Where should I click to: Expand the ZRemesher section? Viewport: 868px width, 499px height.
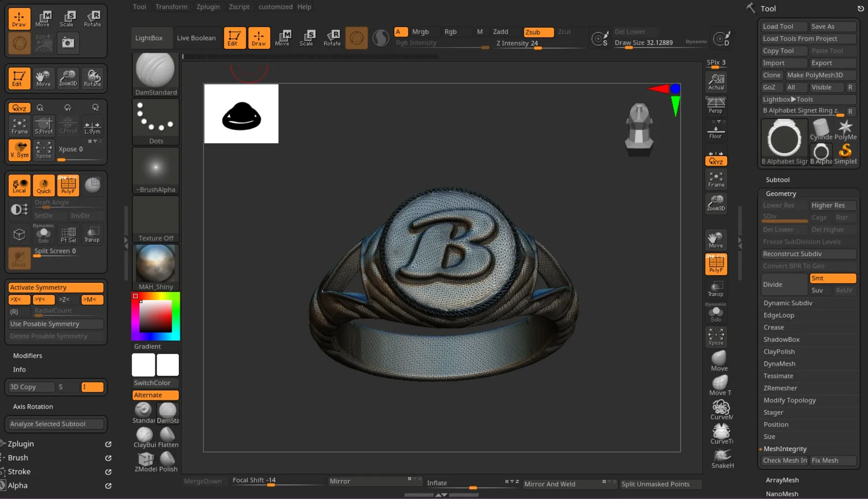(780, 388)
